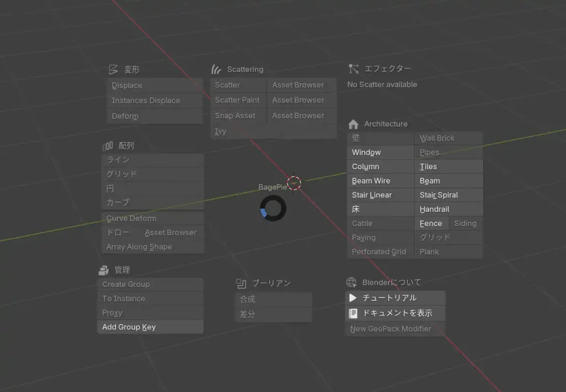This screenshot has width=566, height=392.
Task: Click the Fence button in Architecture
Action: point(431,224)
